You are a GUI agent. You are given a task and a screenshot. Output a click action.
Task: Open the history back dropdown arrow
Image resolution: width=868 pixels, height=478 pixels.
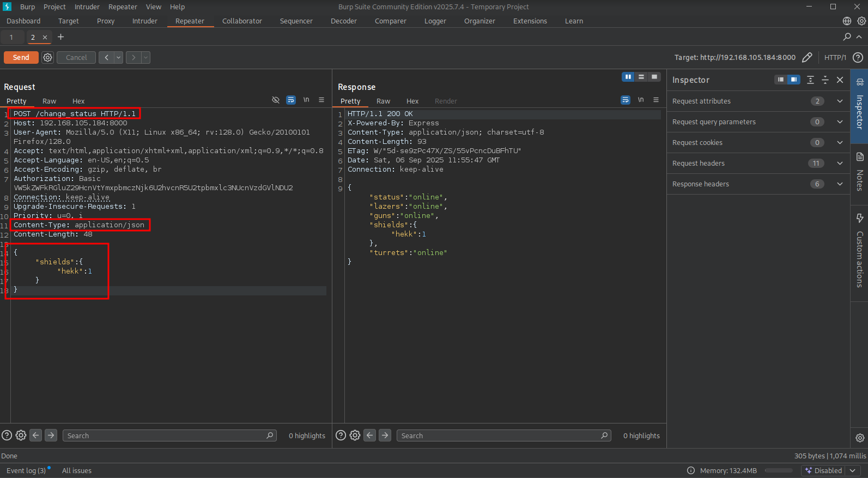pos(118,57)
